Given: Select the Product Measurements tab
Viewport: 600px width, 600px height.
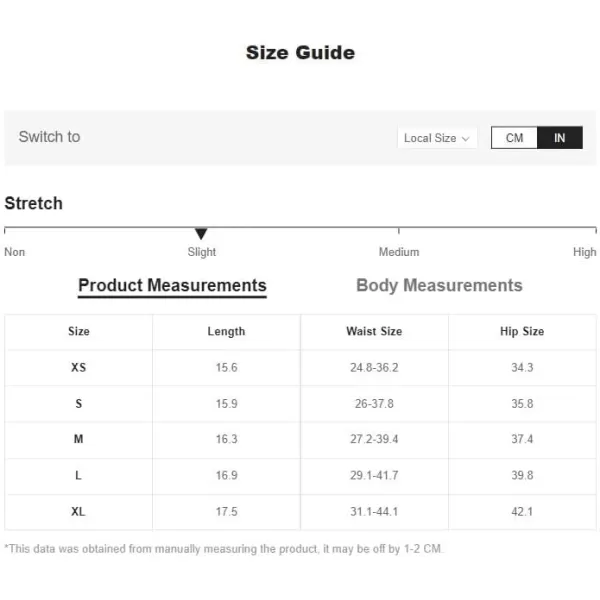Looking at the screenshot, I should point(172,285).
